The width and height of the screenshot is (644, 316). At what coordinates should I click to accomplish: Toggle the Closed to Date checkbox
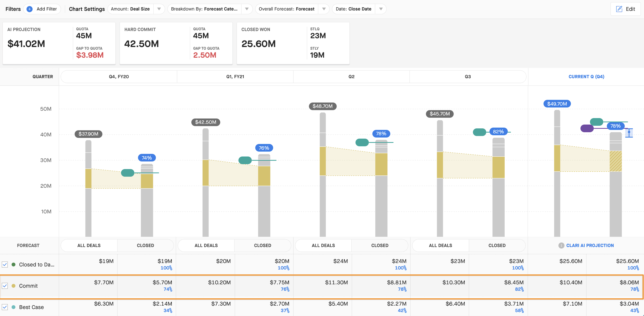point(5,264)
